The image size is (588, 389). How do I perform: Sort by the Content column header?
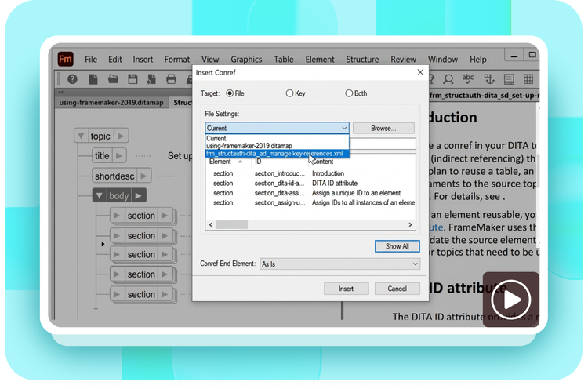point(322,162)
